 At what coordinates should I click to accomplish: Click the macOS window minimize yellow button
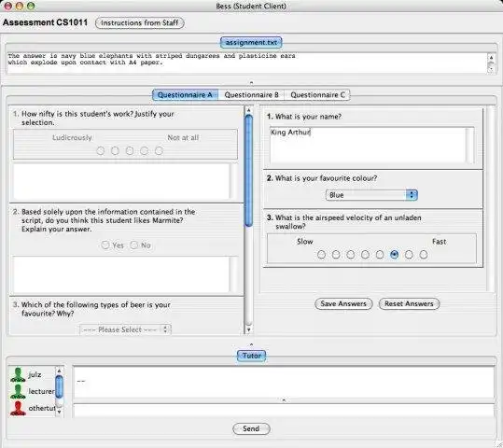(x=20, y=6)
